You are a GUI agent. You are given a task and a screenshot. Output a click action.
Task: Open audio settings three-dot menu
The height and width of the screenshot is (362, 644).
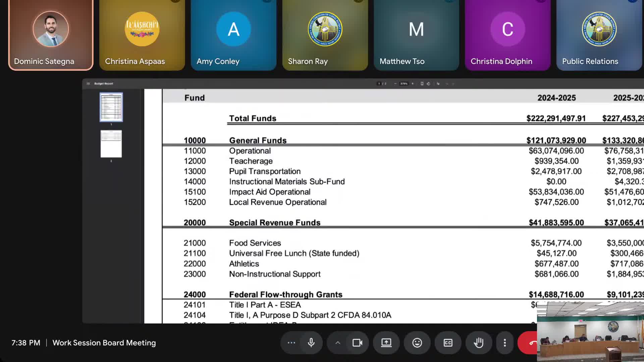(291, 343)
